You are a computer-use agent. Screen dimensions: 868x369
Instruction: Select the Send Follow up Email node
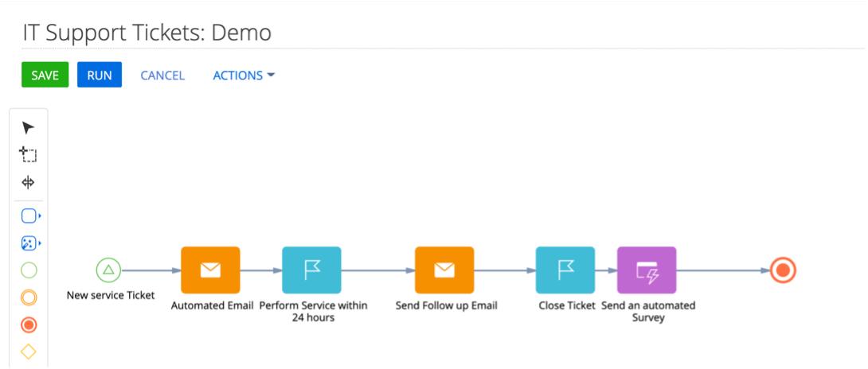444,270
